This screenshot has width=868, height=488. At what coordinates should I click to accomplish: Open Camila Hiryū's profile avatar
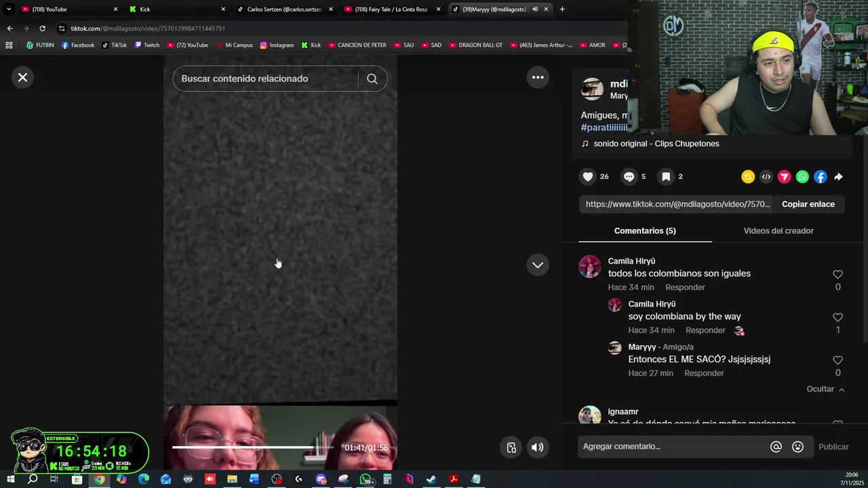[590, 266]
